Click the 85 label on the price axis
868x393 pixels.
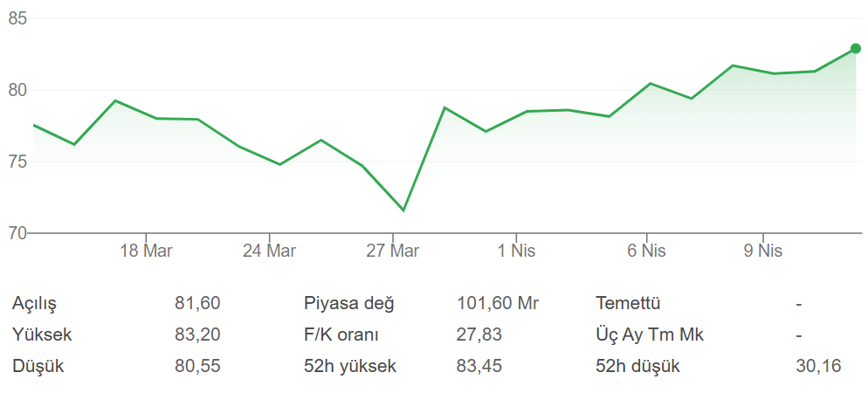pyautogui.click(x=17, y=18)
